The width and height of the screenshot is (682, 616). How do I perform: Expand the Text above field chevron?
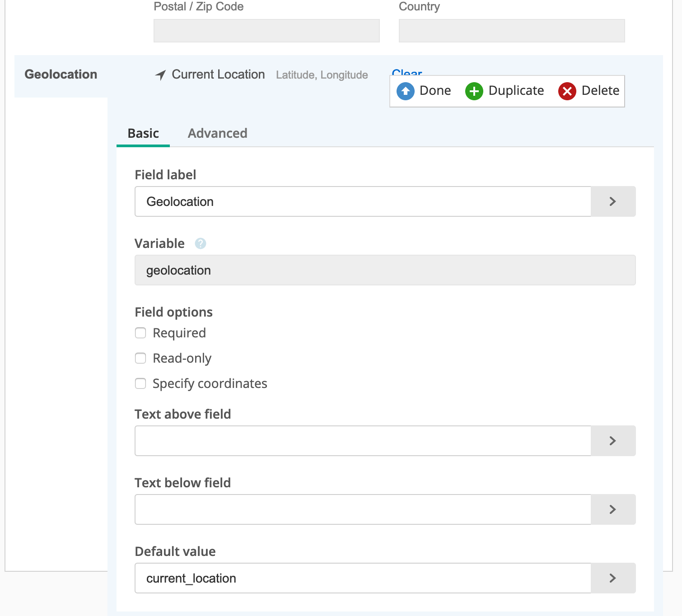[x=612, y=441]
